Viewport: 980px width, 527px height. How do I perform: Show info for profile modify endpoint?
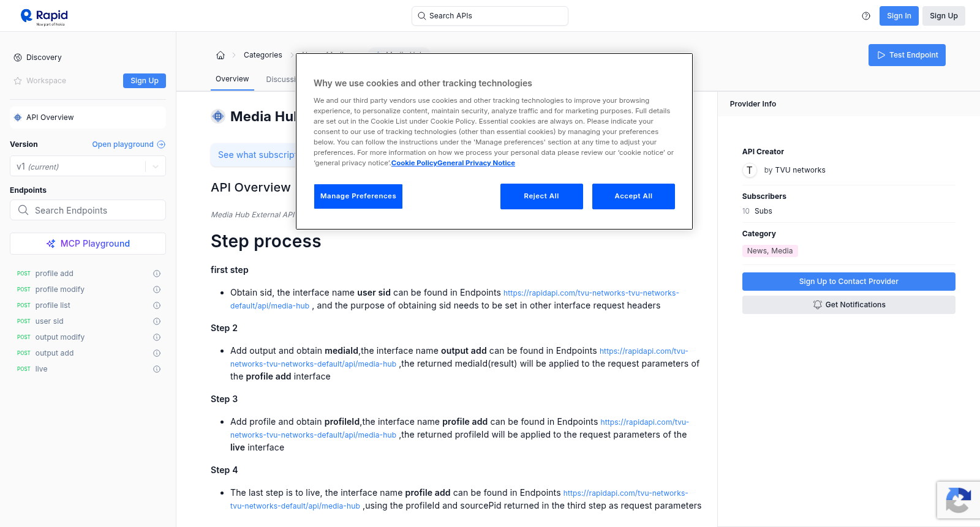(157, 290)
